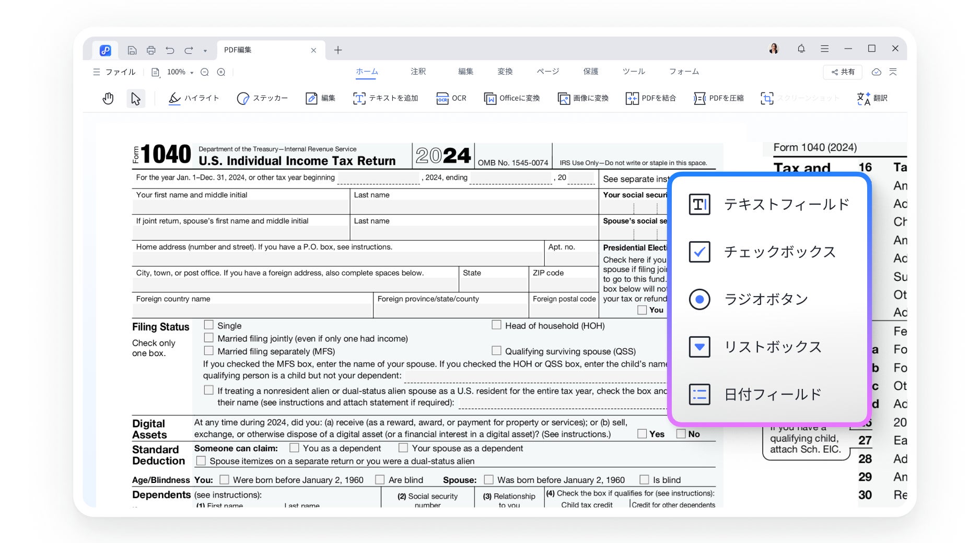Viewport: 980px width, 543px height.
Task: Click the スクリーンショット screenshot tool
Action: point(800,98)
